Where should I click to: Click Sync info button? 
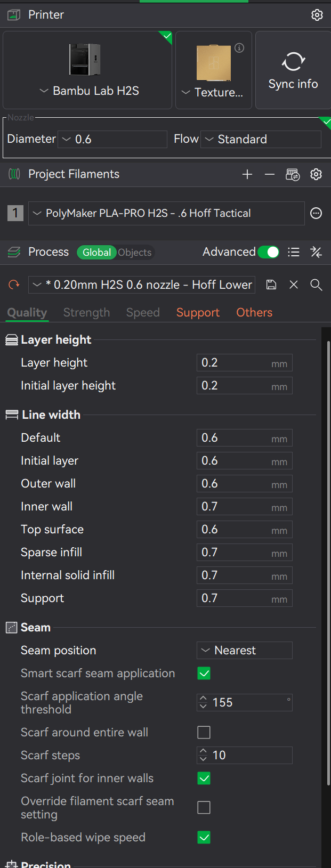tap(293, 70)
